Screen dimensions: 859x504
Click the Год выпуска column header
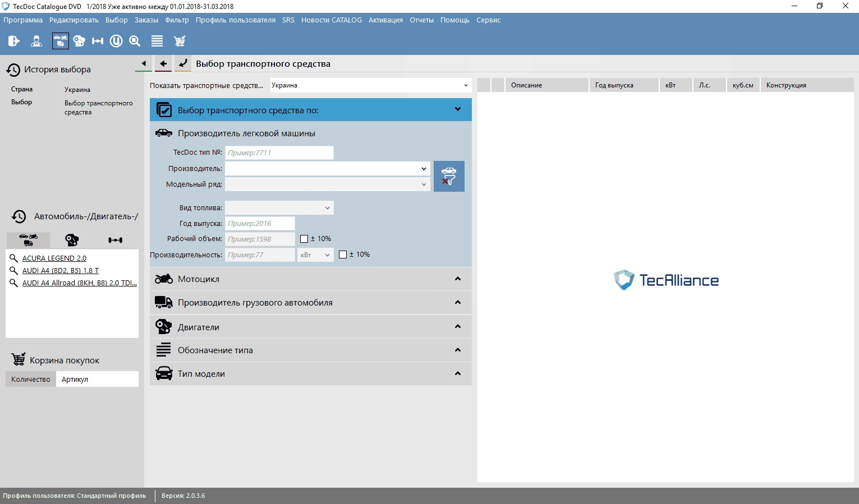624,85
